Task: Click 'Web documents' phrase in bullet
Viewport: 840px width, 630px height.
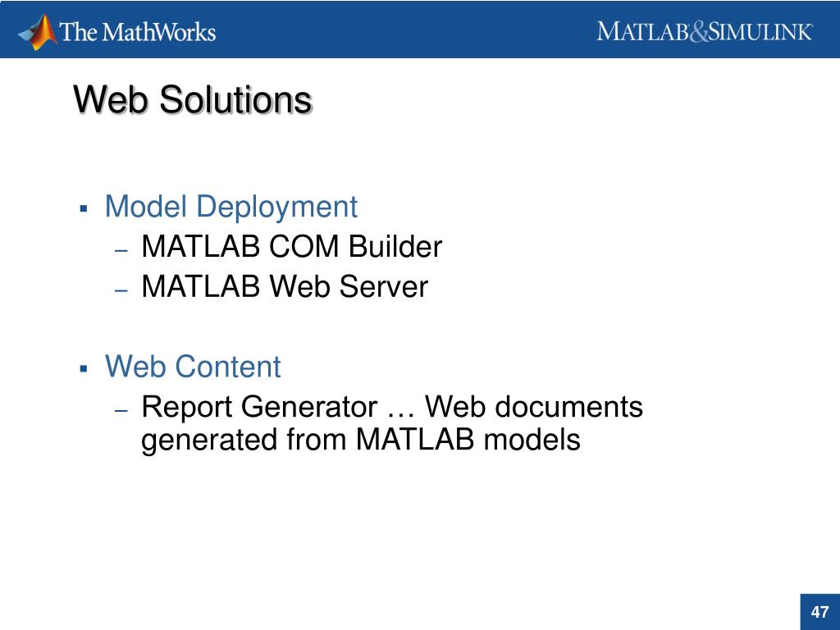Action: pyautogui.click(x=533, y=407)
